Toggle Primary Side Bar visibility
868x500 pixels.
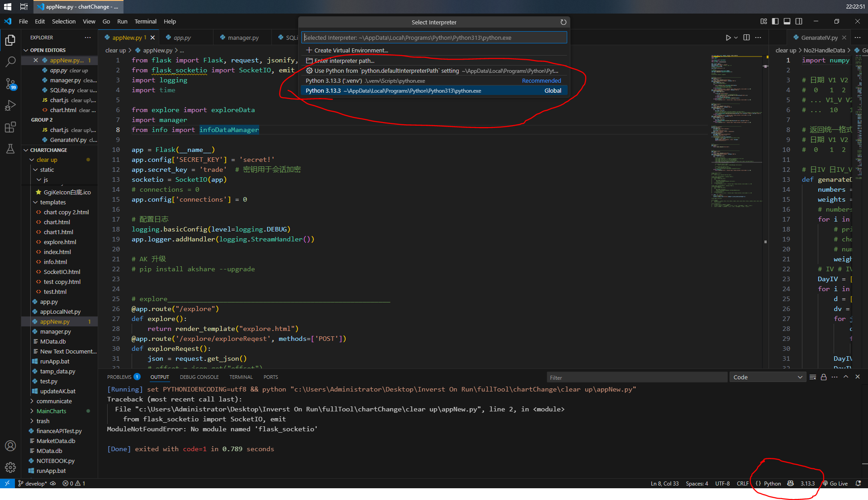click(775, 21)
